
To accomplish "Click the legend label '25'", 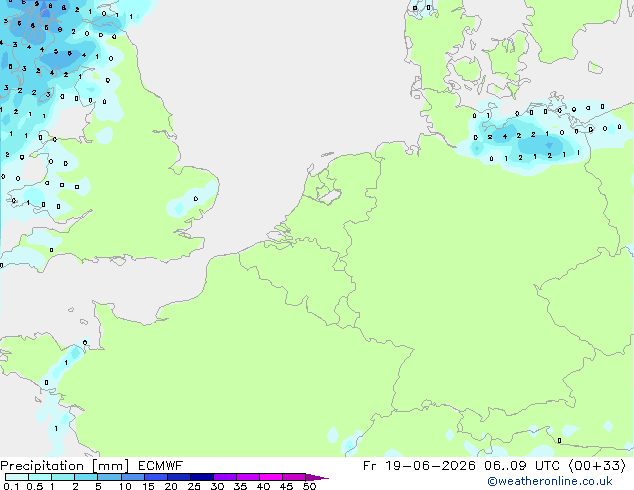I will 194,486.
